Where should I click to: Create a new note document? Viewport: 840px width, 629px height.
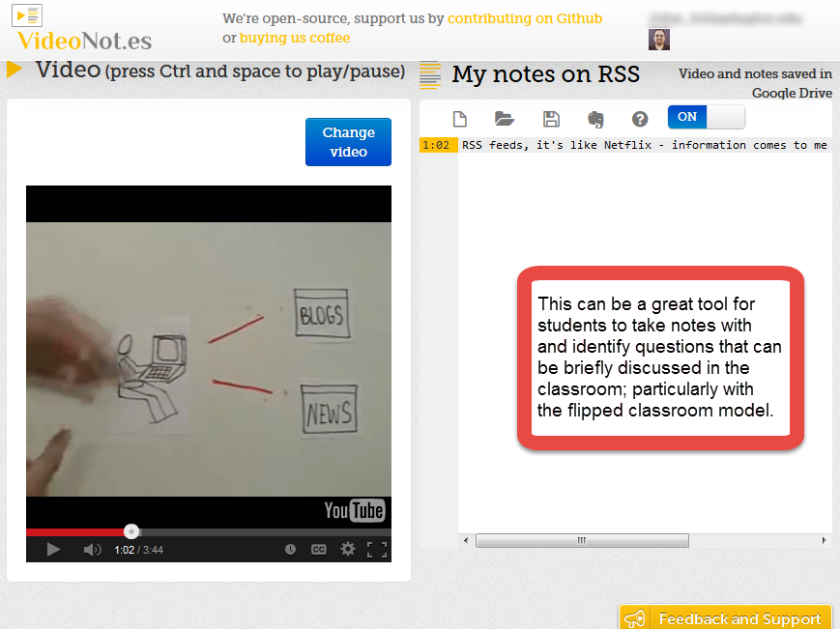coord(460,118)
